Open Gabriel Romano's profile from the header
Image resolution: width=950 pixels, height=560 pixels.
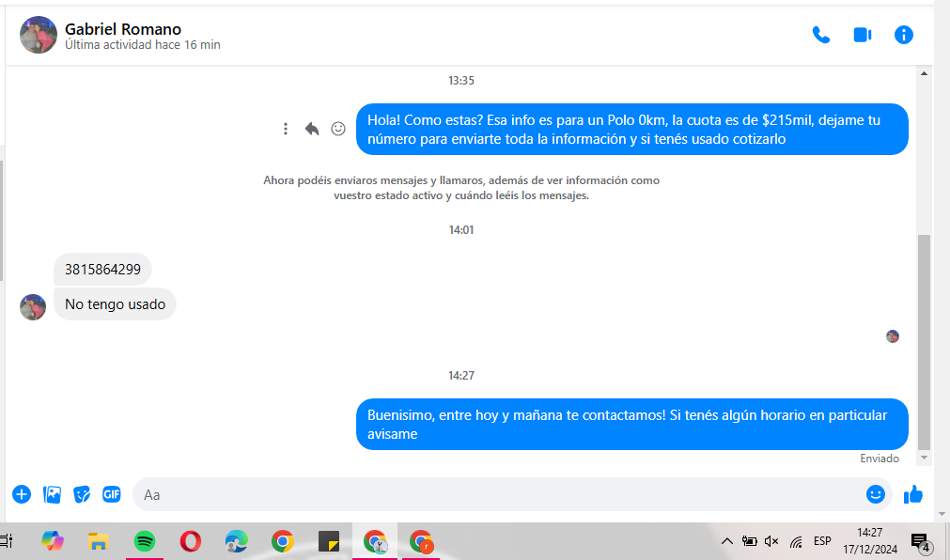click(x=122, y=30)
